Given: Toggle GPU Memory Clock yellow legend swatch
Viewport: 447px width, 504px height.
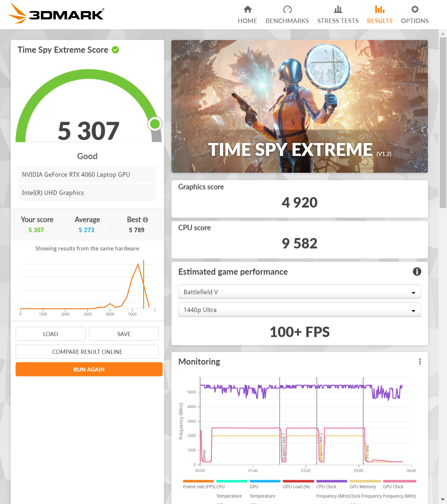Looking at the screenshot, I should pyautogui.click(x=365, y=481).
